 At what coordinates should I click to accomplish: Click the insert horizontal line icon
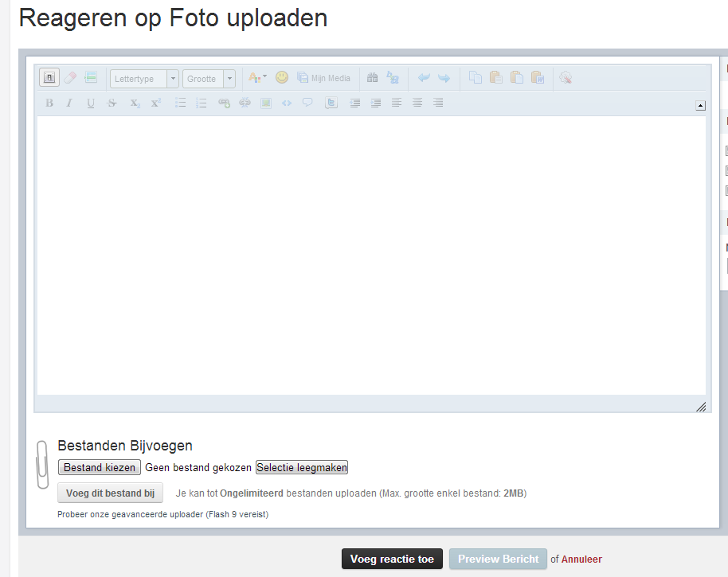[91, 77]
